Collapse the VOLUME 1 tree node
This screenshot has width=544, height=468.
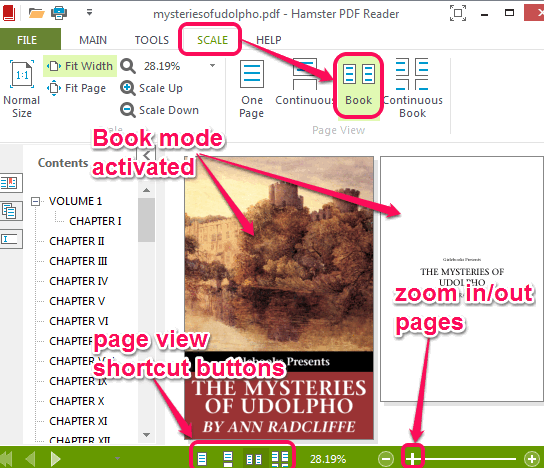(35, 201)
